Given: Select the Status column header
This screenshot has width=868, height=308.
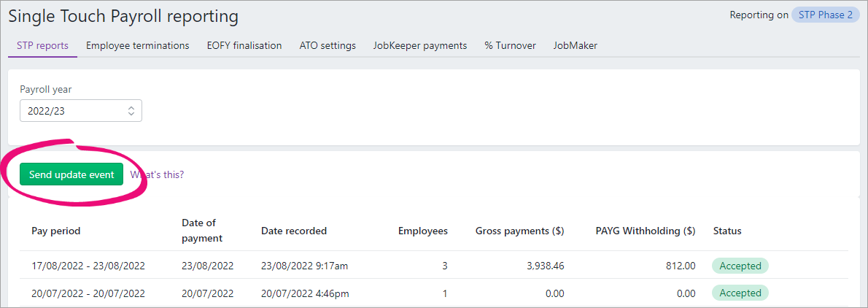Looking at the screenshot, I should point(726,231).
